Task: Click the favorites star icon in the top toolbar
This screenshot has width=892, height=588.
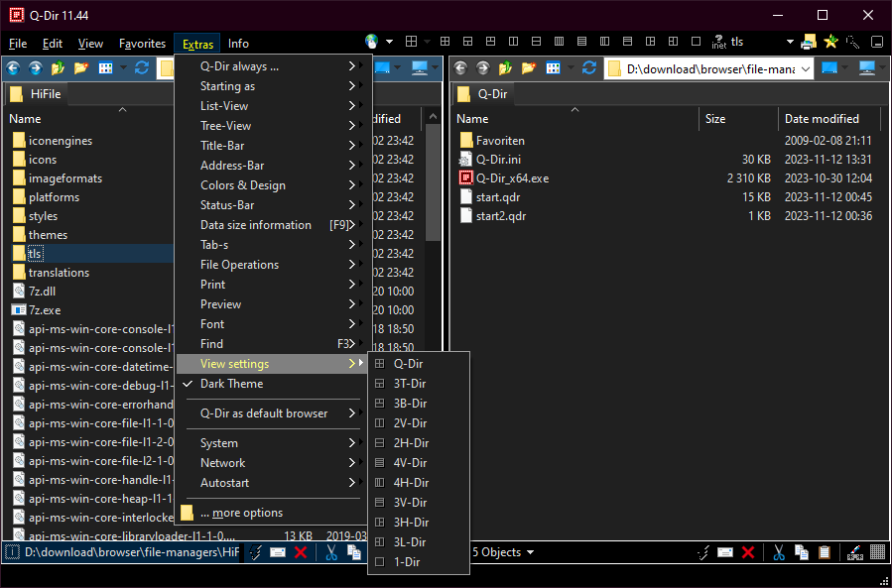Action: (x=831, y=43)
